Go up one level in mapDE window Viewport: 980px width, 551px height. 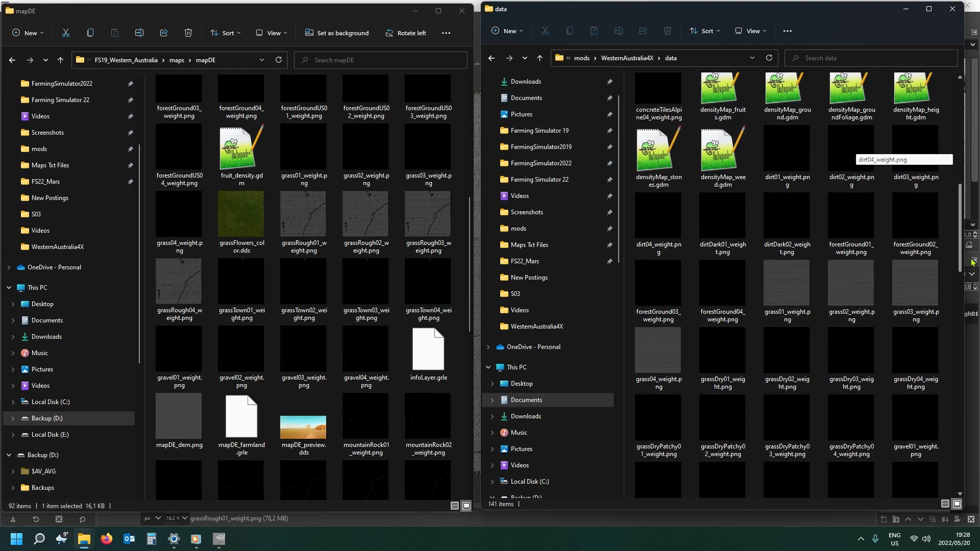60,60
